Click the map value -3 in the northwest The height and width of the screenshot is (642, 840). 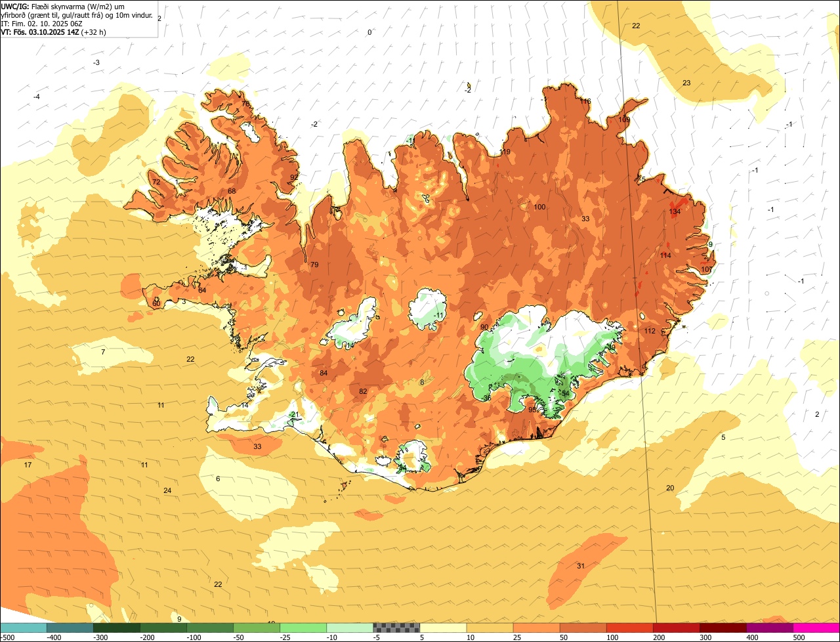click(x=96, y=62)
